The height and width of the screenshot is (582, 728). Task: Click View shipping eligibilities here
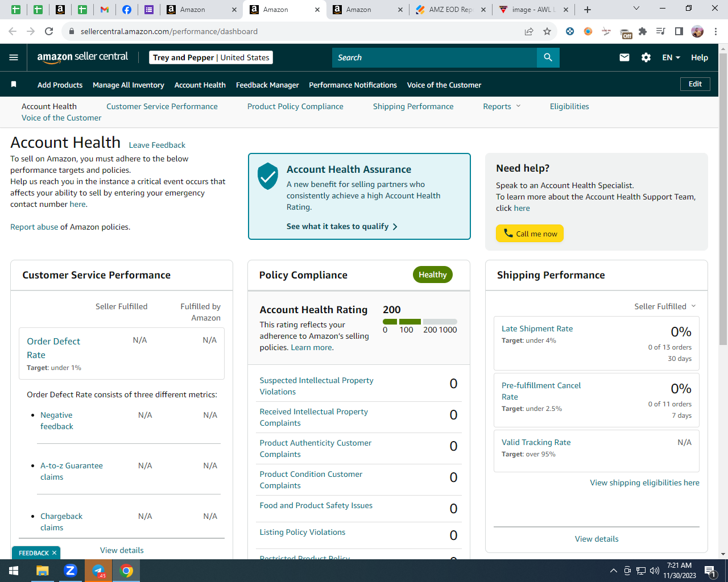coord(644,483)
